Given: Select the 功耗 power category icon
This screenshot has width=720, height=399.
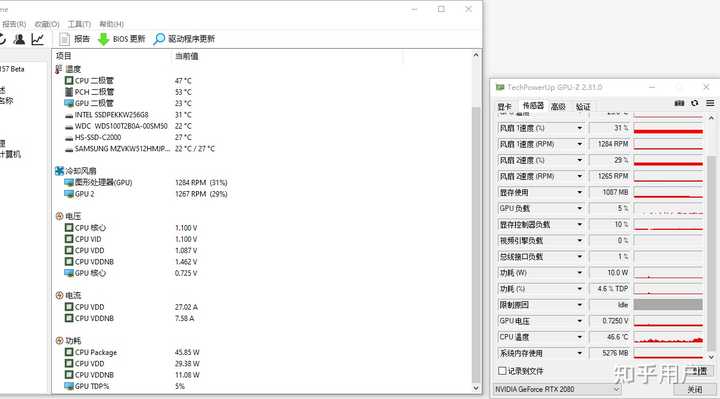Looking at the screenshot, I should click(59, 341).
